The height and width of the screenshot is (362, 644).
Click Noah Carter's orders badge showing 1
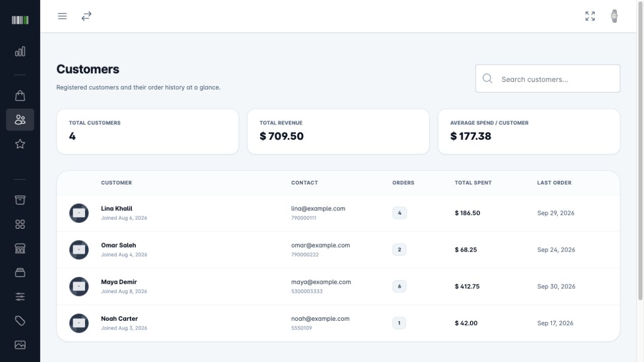399,323
